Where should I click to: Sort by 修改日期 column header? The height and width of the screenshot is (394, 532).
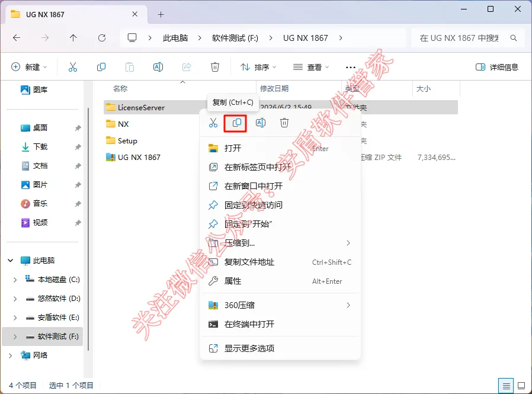click(x=274, y=88)
